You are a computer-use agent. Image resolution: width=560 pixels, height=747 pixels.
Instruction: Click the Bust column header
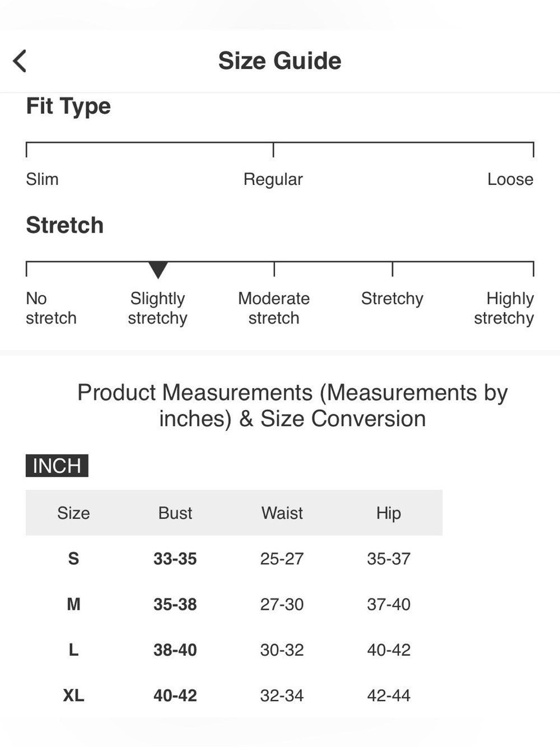pyautogui.click(x=175, y=513)
